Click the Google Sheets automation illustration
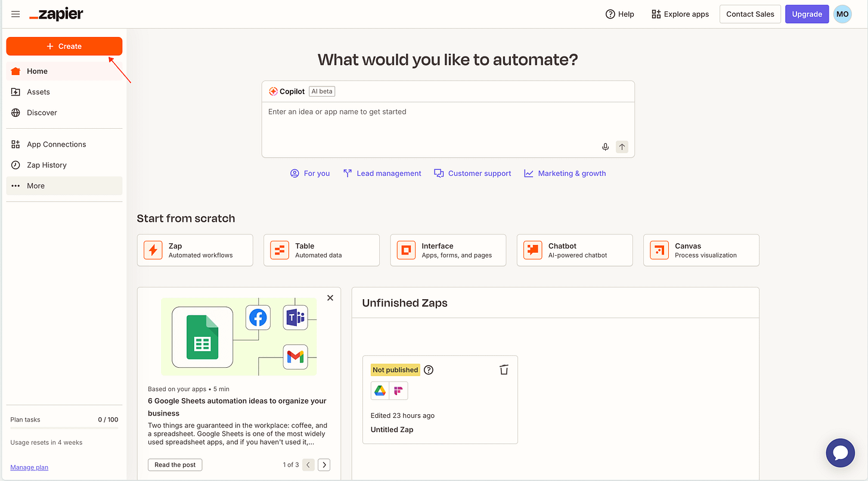Screen dimensions: 868x481 (238, 337)
